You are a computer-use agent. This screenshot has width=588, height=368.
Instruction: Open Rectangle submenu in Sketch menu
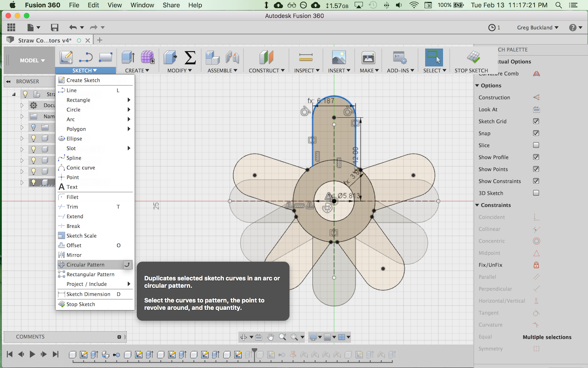coord(95,100)
